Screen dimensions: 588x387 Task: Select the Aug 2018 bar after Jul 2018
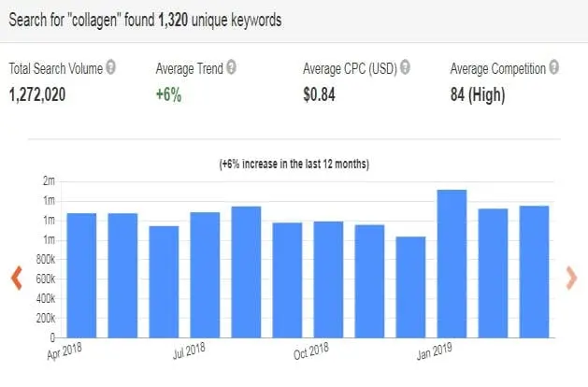[x=246, y=272]
